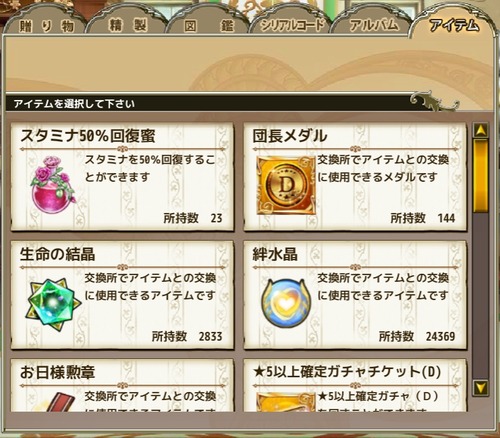
Task: Click the yellow scrollbar thumb
Action: pos(480,176)
